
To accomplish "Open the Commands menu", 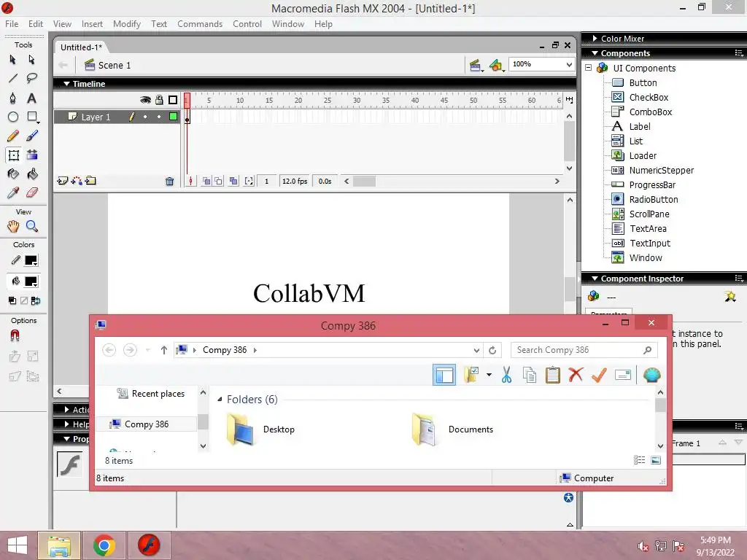I will pyautogui.click(x=200, y=24).
